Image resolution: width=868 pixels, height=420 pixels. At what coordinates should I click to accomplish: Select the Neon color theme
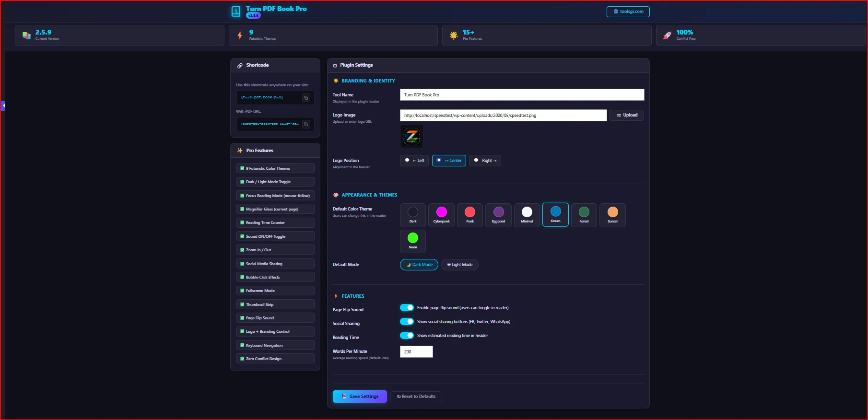tap(413, 241)
